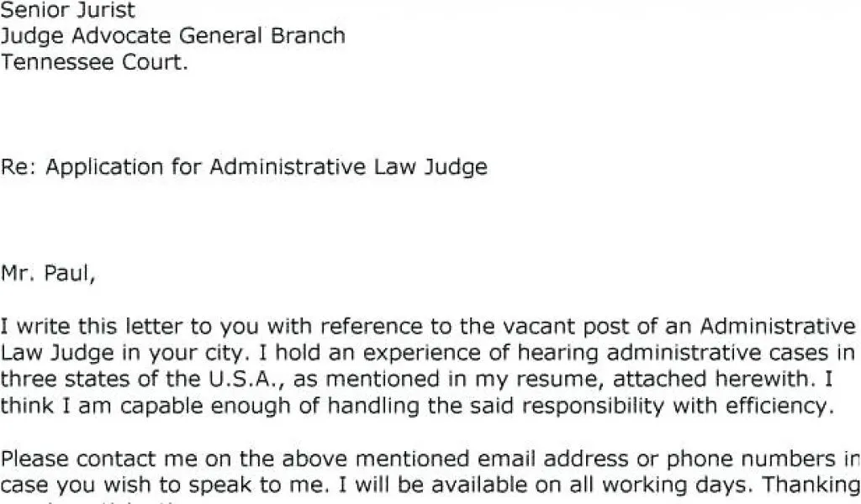Click the phrase "phone numbers" in the letter
Image resolution: width=861 pixels, height=504 pixels.
click(x=753, y=459)
